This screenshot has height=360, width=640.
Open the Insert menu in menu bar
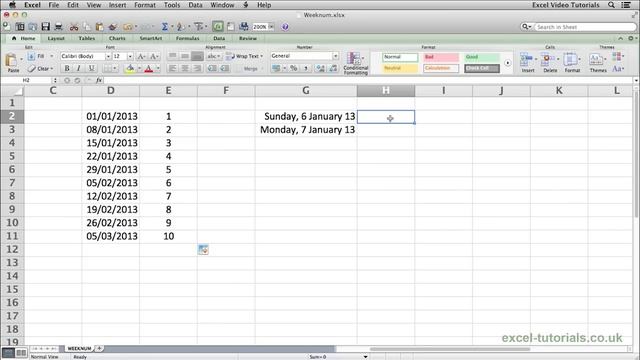[117, 5]
